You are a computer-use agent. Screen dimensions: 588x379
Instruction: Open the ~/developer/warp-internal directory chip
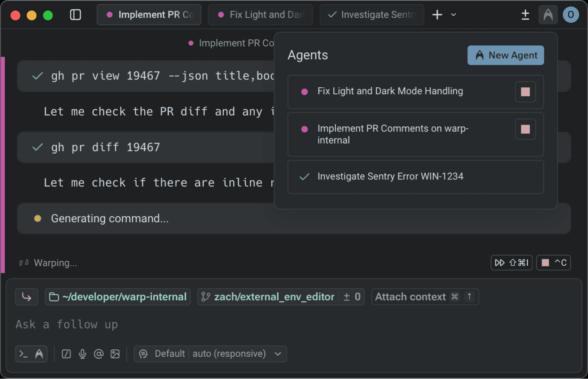(x=118, y=297)
